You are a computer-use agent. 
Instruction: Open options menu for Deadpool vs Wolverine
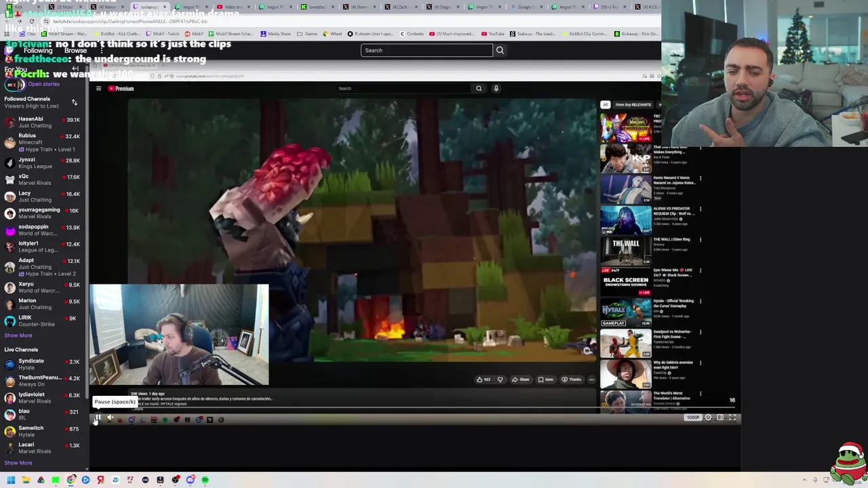pos(701,332)
